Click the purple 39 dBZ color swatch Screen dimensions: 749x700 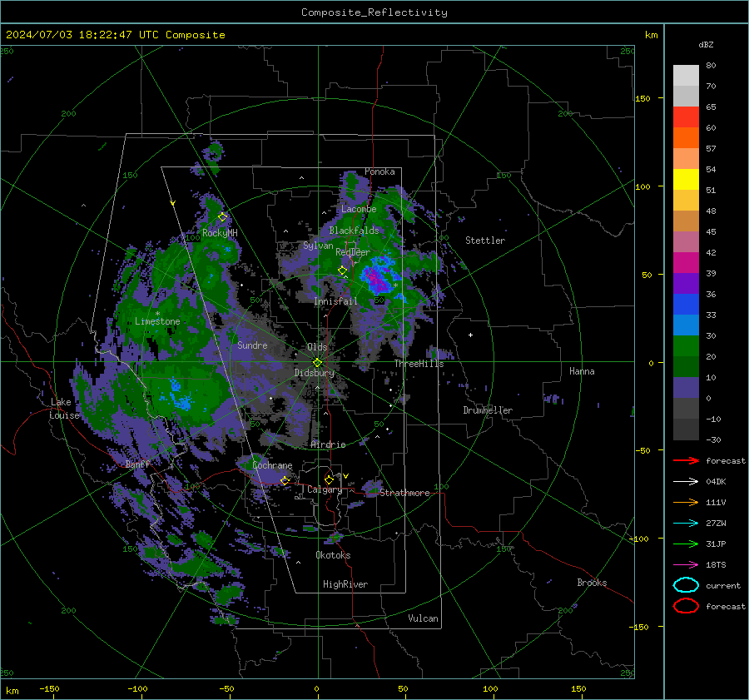tap(686, 283)
